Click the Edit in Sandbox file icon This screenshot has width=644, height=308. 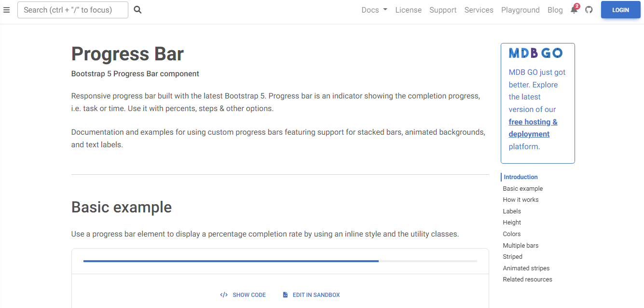(x=285, y=295)
